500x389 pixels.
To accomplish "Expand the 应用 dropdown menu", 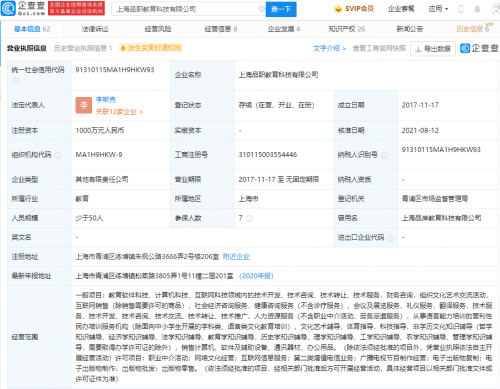I will 438,9.
